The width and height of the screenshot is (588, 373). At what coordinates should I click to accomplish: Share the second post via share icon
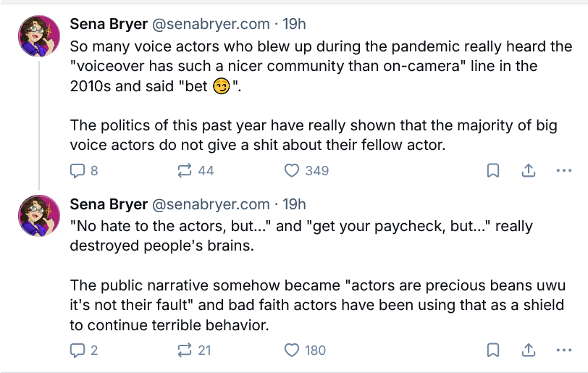point(529,350)
